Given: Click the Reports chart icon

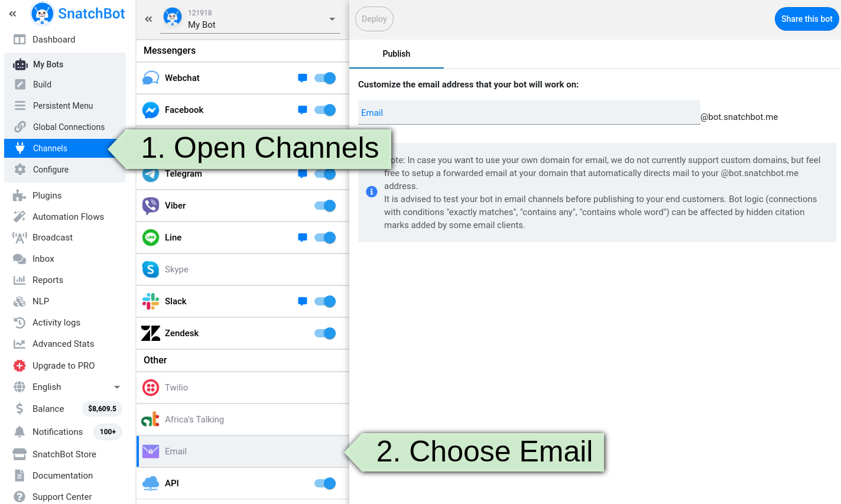Looking at the screenshot, I should pos(20,280).
